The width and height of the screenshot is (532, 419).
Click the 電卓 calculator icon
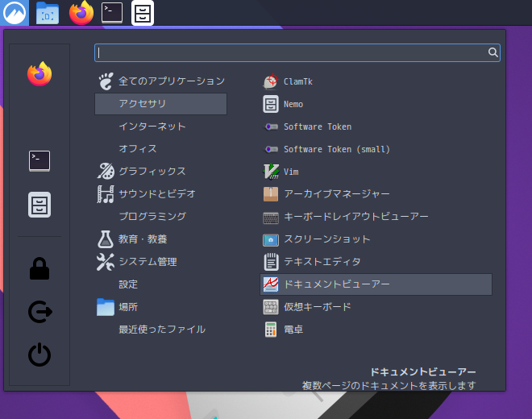click(271, 329)
